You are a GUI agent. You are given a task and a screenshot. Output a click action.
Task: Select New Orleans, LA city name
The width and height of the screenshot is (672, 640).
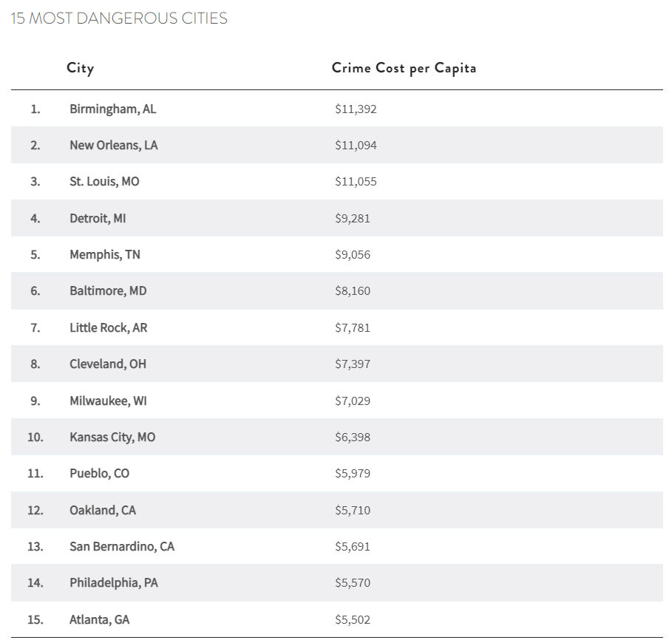coord(114,146)
